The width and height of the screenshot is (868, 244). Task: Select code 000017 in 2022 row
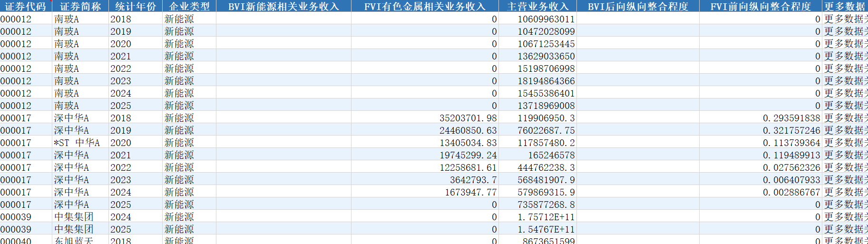(26, 167)
